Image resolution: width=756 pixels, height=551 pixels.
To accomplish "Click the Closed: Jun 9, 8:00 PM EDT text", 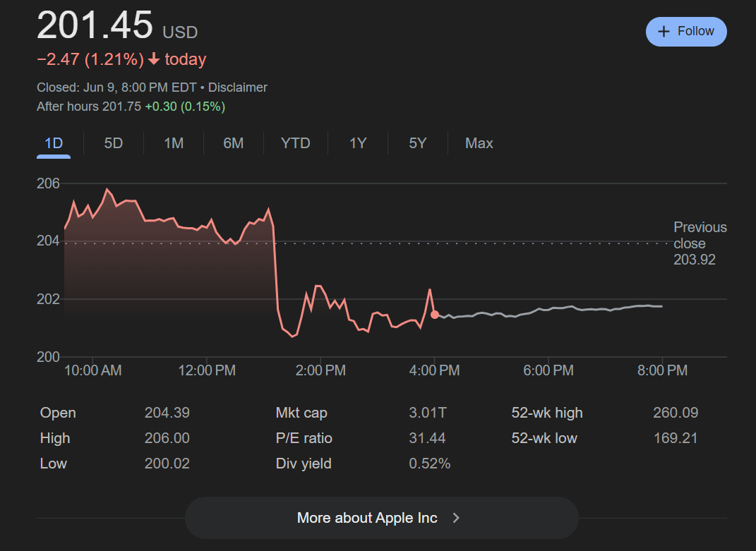I will click(116, 87).
